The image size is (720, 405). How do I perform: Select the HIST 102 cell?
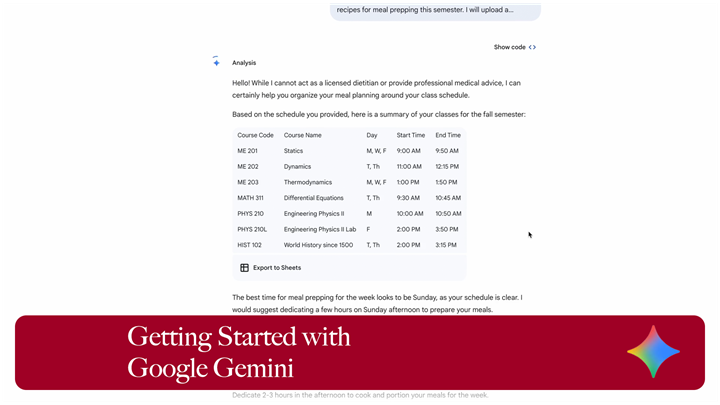coord(249,245)
